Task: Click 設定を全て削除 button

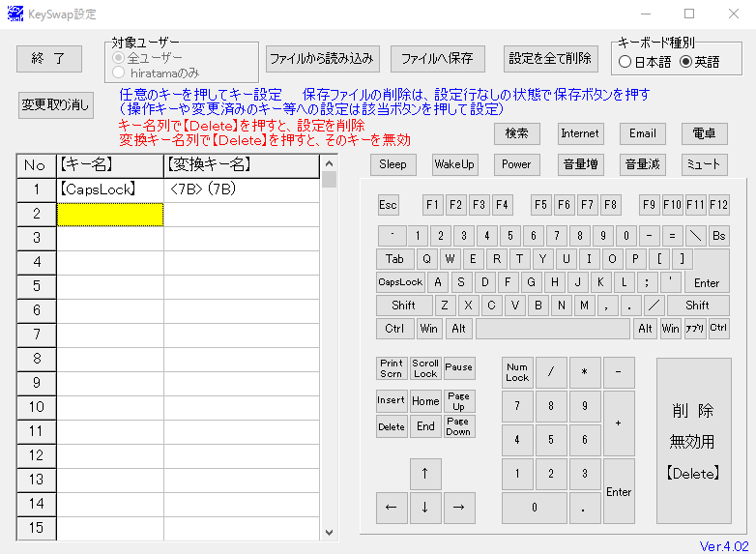Action: tap(551, 59)
